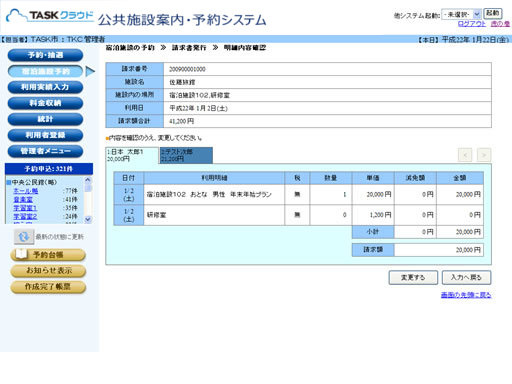512x384 pixels.
Task: Click the 1,200円 unit price cell
Action: click(373, 215)
